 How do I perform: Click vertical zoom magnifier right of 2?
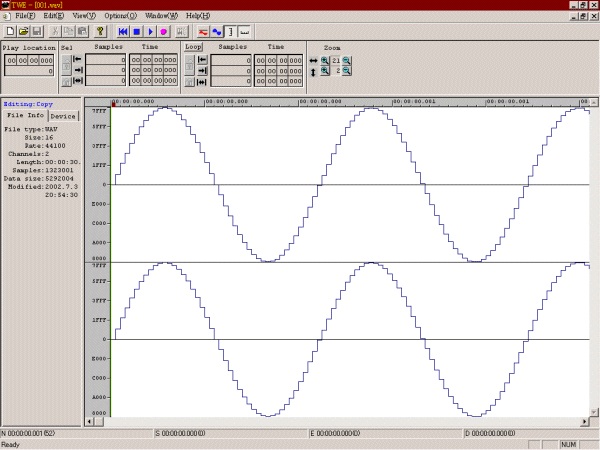coord(347,72)
